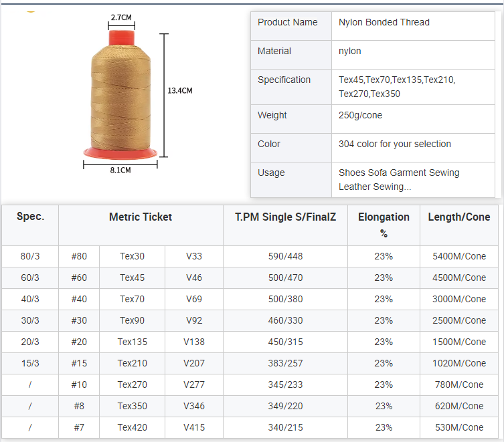Click the #8 metric ticket cell
504x442 pixels.
(x=79, y=406)
